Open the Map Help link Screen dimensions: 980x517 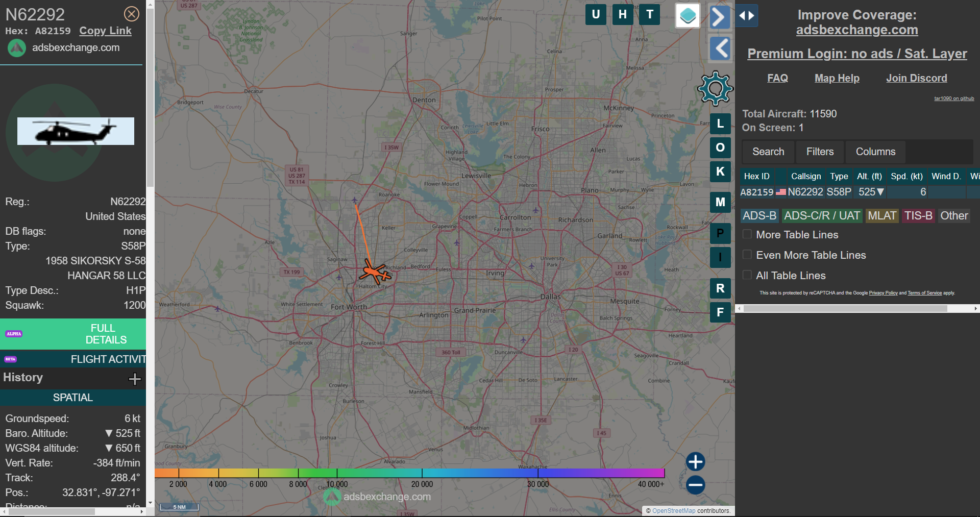click(837, 78)
